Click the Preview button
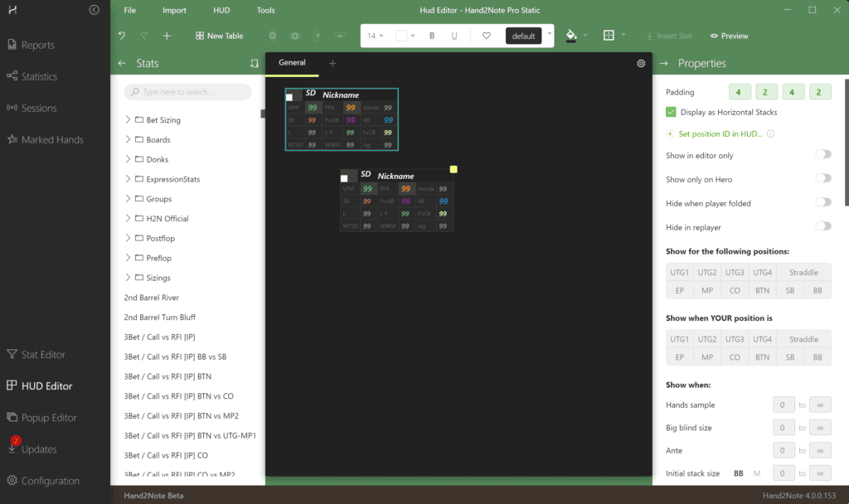 coord(730,36)
